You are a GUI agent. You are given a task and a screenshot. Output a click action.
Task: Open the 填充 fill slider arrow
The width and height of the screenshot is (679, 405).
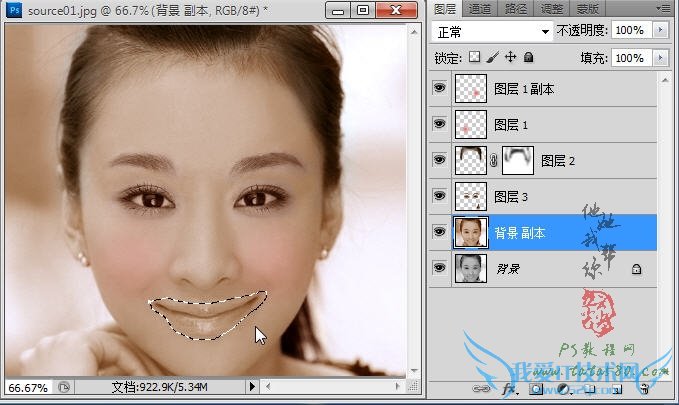(x=660, y=58)
